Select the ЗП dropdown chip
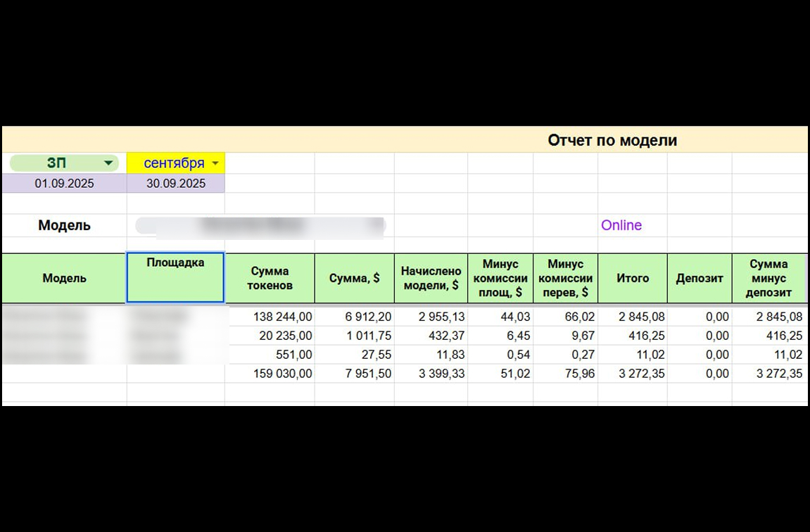 click(x=65, y=163)
